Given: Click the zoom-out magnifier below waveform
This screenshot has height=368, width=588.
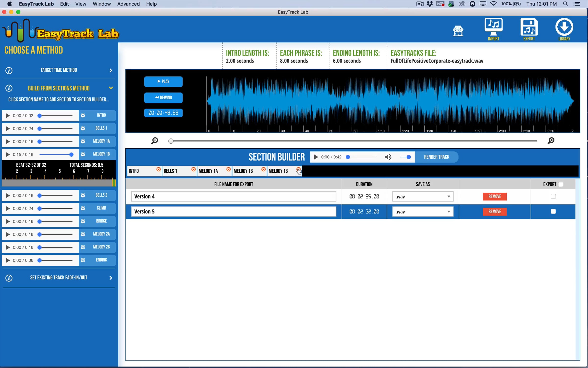Looking at the screenshot, I should click(x=155, y=141).
